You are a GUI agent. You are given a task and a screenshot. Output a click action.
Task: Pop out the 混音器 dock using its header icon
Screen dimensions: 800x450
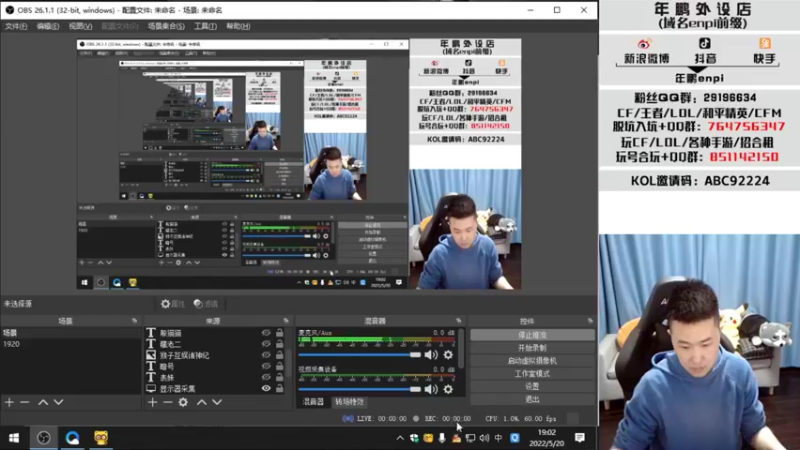[458, 320]
